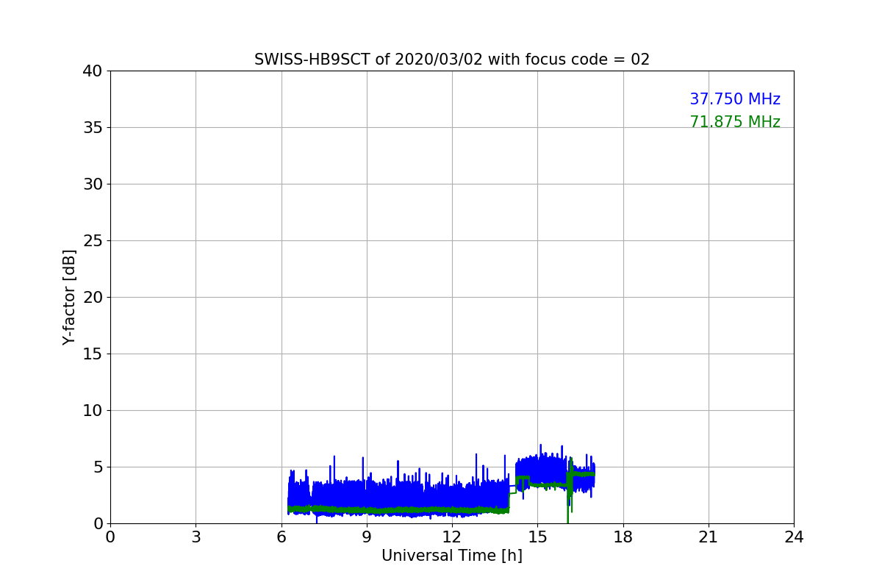882x588 pixels.
Task: Click the x-axis tick value 12
Action: [x=452, y=537]
